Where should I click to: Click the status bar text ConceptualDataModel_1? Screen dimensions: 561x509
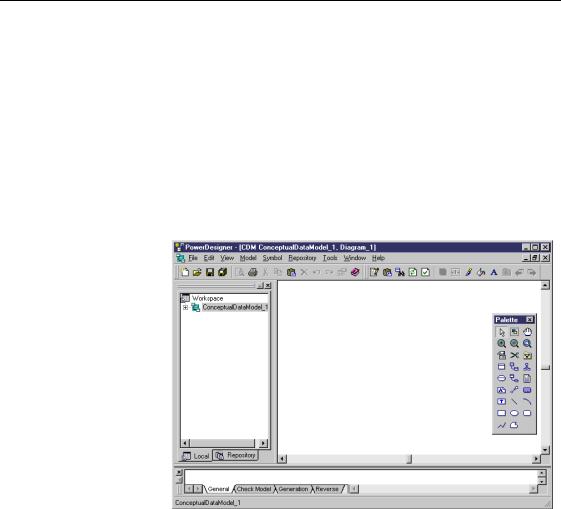point(208,503)
